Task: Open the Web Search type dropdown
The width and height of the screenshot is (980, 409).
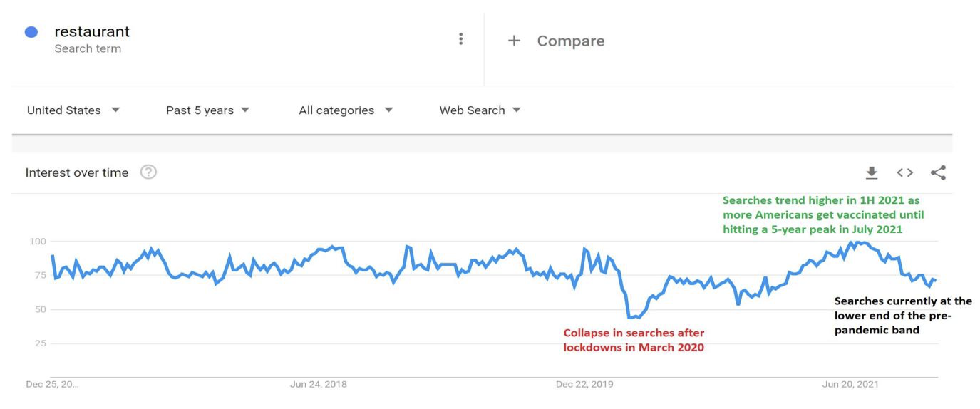Action: 480,110
